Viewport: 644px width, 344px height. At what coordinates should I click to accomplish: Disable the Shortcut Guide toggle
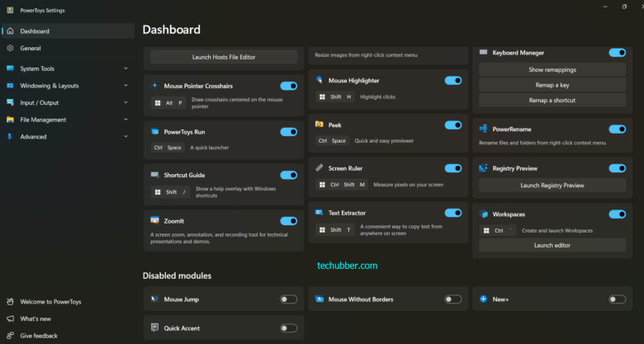tap(289, 175)
